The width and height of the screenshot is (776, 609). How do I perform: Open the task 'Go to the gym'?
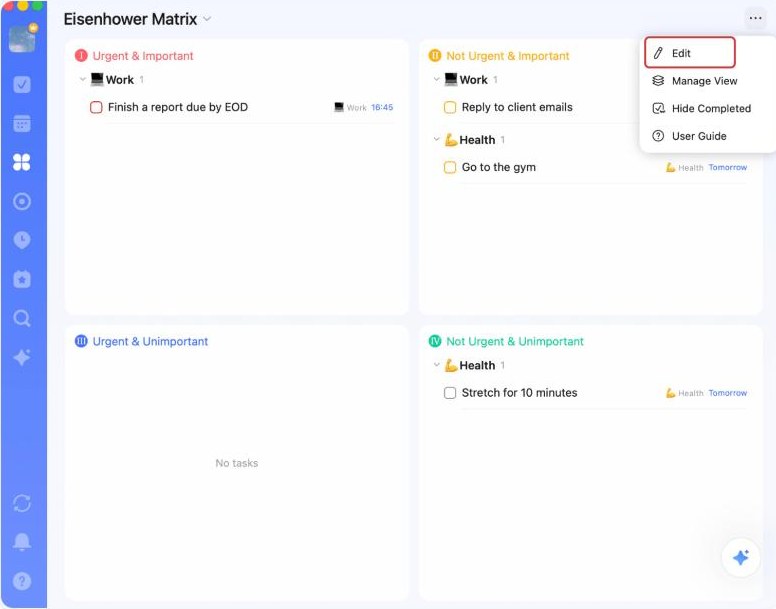point(499,167)
